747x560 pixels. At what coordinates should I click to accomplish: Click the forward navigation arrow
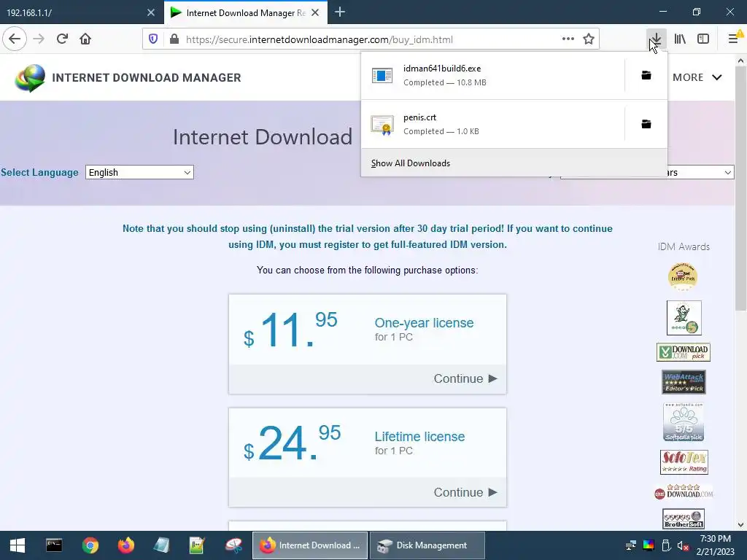(x=39, y=39)
